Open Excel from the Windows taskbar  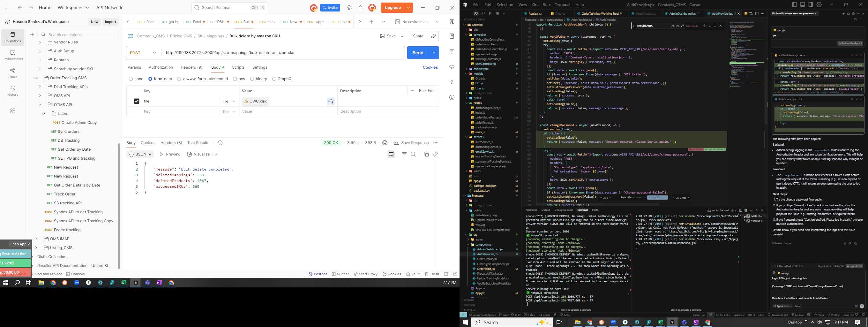click(x=124, y=283)
